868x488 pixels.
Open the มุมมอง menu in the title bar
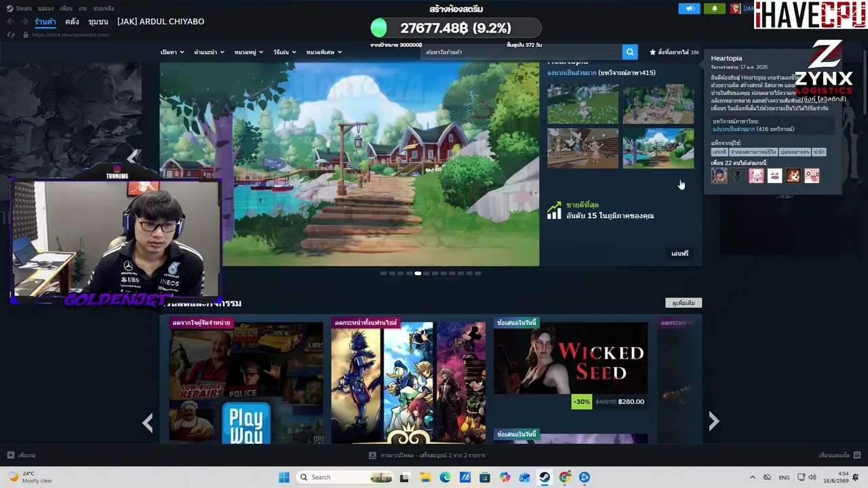[45, 8]
